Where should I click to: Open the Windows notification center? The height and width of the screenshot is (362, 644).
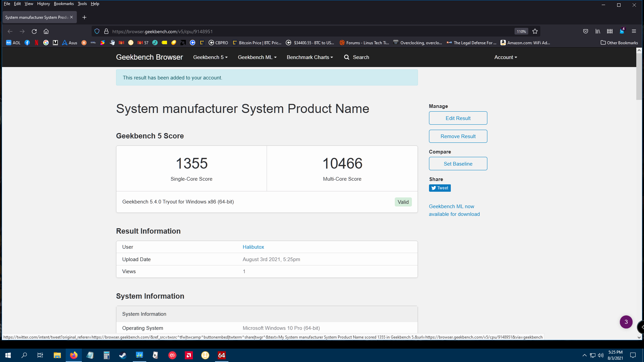tap(633, 355)
